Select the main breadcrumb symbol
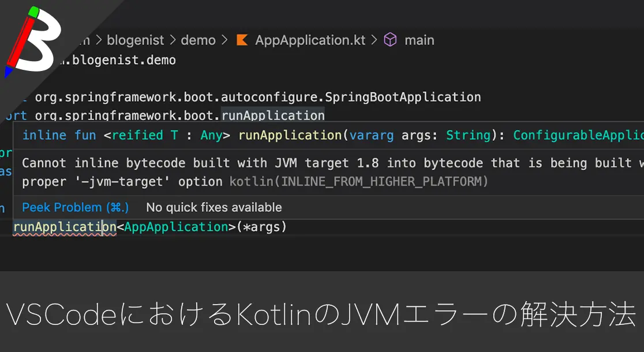The image size is (644, 352). [x=420, y=40]
